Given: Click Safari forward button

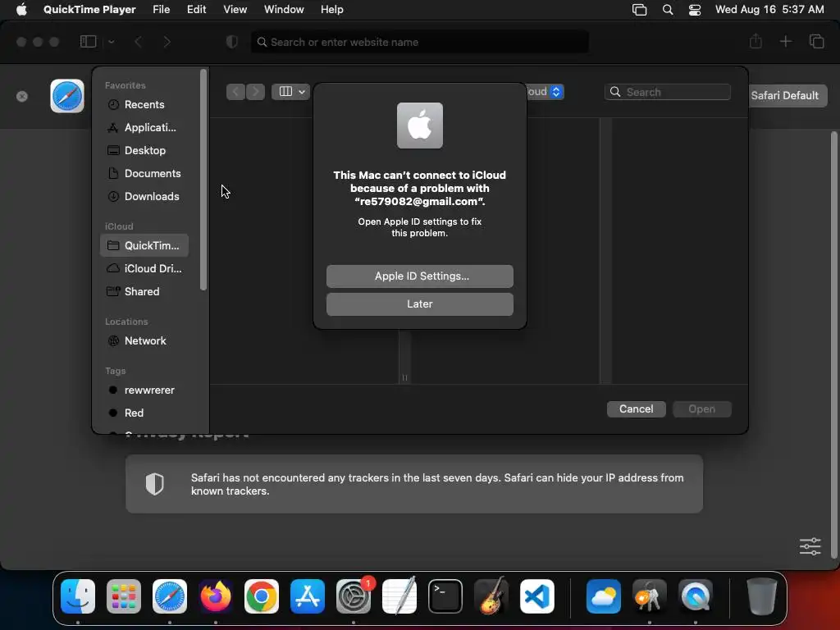Looking at the screenshot, I should 167,42.
